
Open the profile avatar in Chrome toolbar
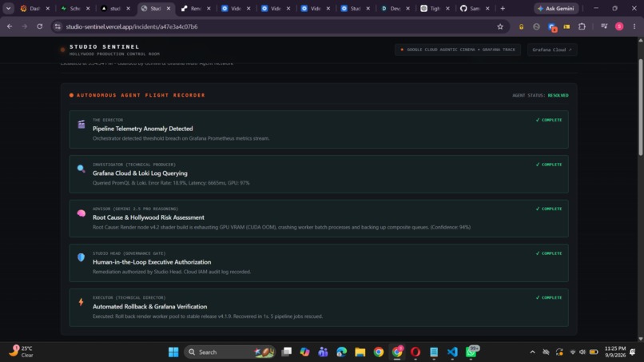619,26
